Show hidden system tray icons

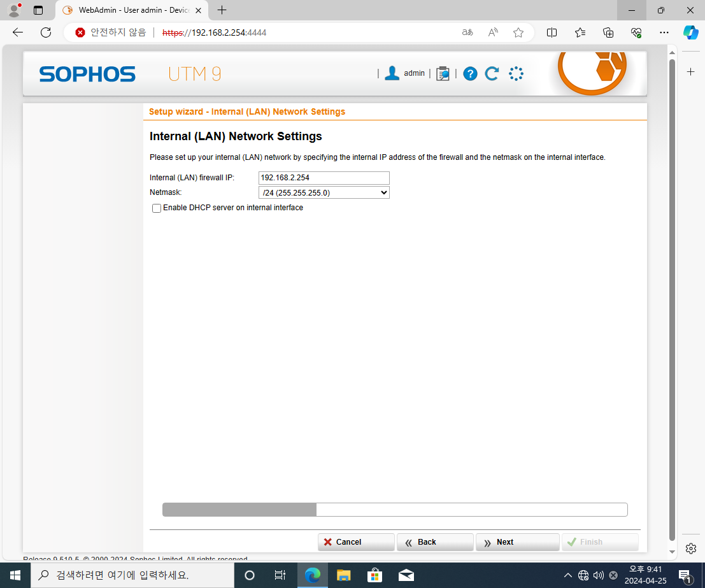coord(568,575)
